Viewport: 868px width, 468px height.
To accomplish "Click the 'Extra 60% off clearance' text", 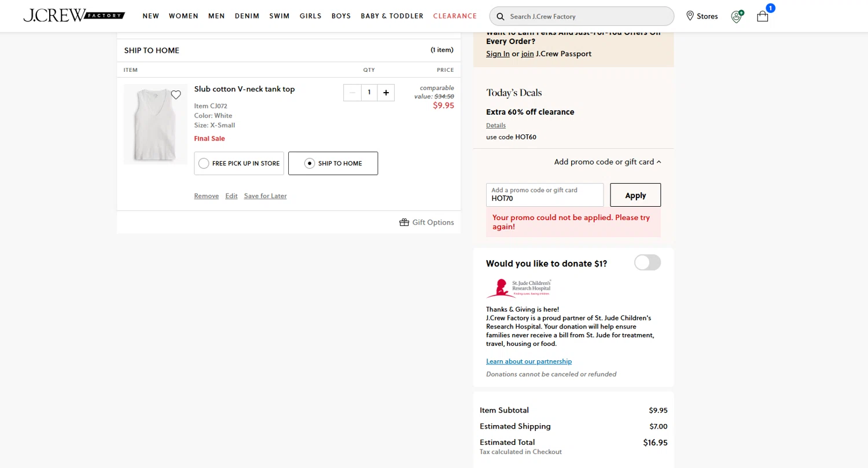I will 530,112.
